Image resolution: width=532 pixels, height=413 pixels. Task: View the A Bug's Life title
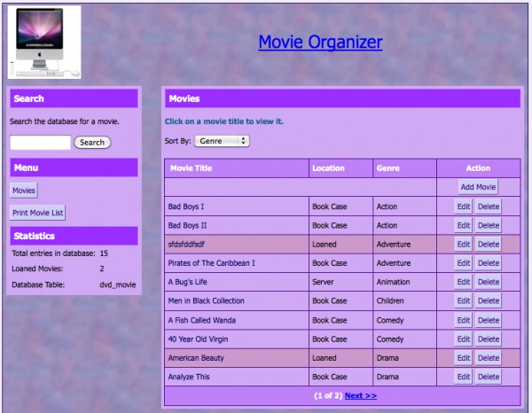click(187, 282)
